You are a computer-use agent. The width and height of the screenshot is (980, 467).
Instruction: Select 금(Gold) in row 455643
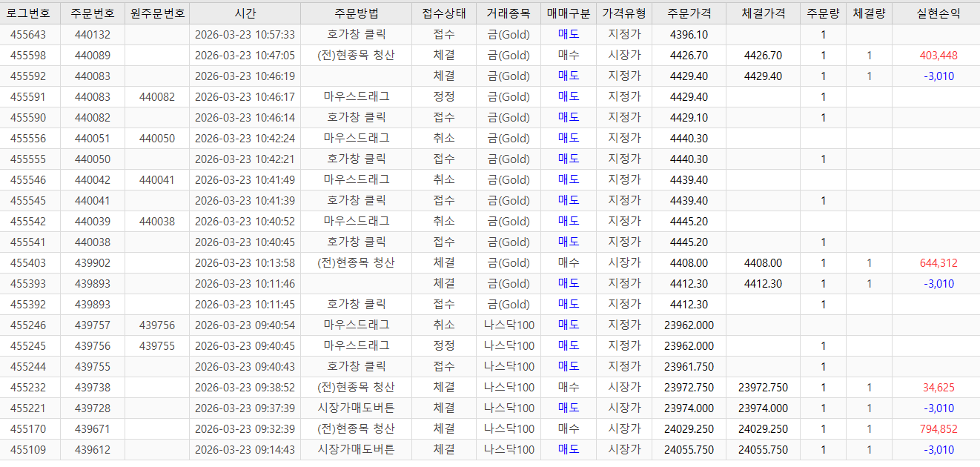pos(509,35)
